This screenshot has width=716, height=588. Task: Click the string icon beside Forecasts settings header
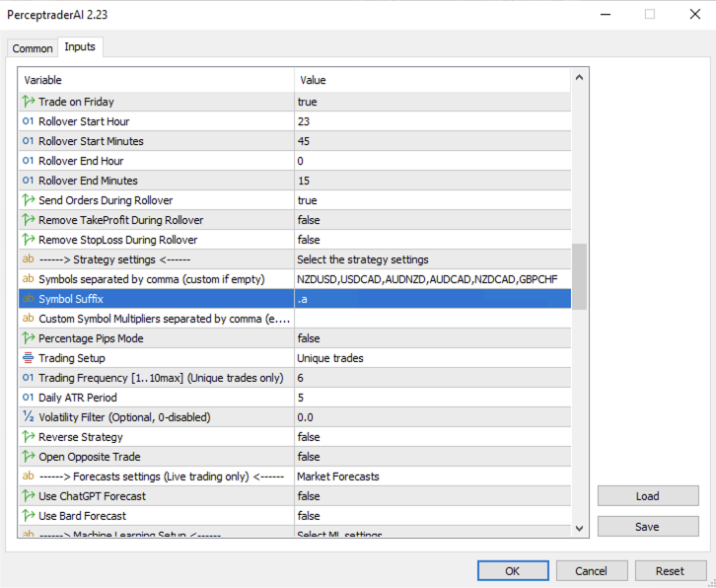click(29, 477)
